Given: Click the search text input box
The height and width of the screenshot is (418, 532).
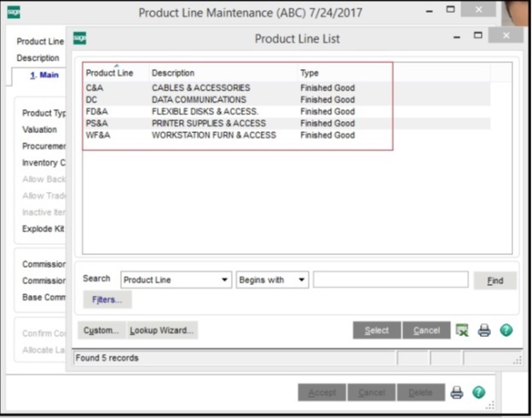Looking at the screenshot, I should 390,280.
